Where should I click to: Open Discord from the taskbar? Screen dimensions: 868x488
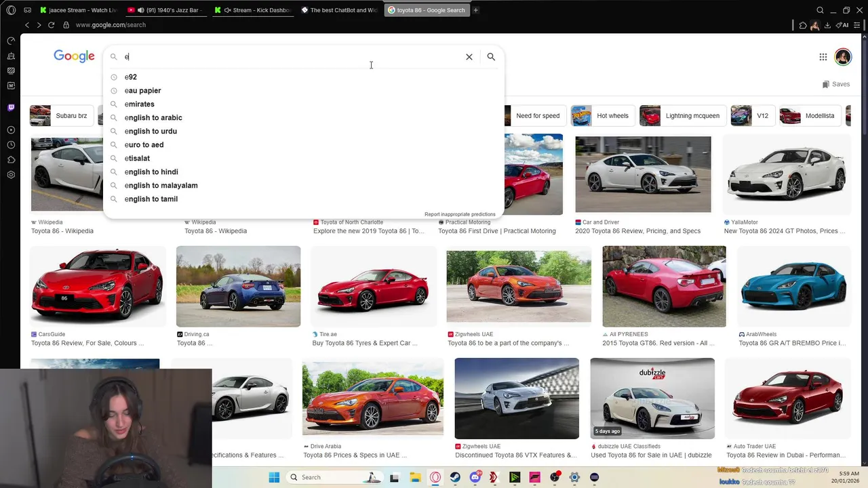[x=475, y=477]
